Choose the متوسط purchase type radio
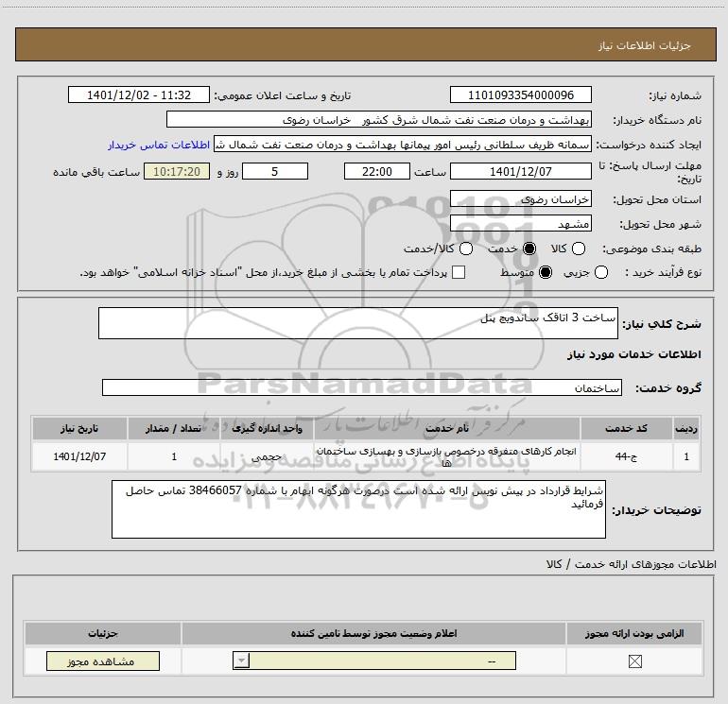This screenshot has width=728, height=704. (546, 272)
